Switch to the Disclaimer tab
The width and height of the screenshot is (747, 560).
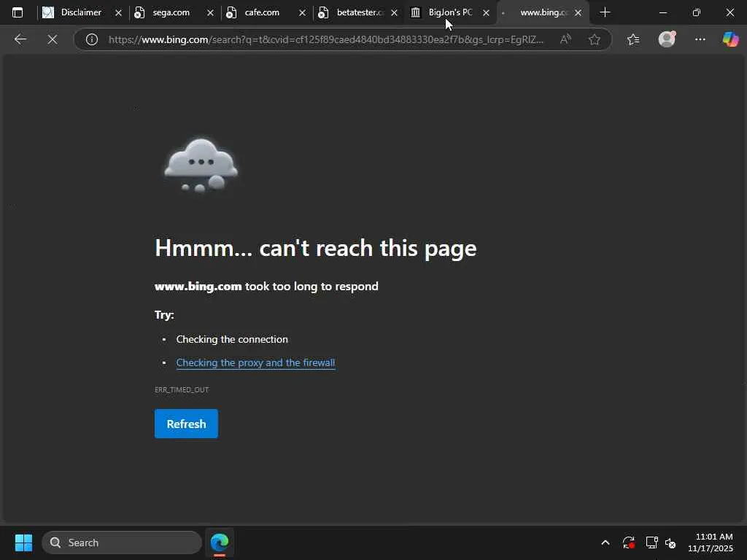click(82, 13)
